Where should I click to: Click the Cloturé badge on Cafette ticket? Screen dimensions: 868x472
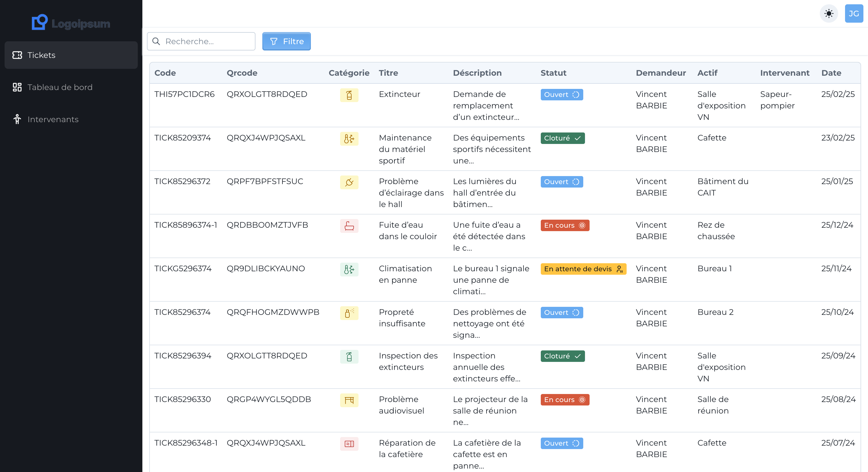pyautogui.click(x=562, y=138)
